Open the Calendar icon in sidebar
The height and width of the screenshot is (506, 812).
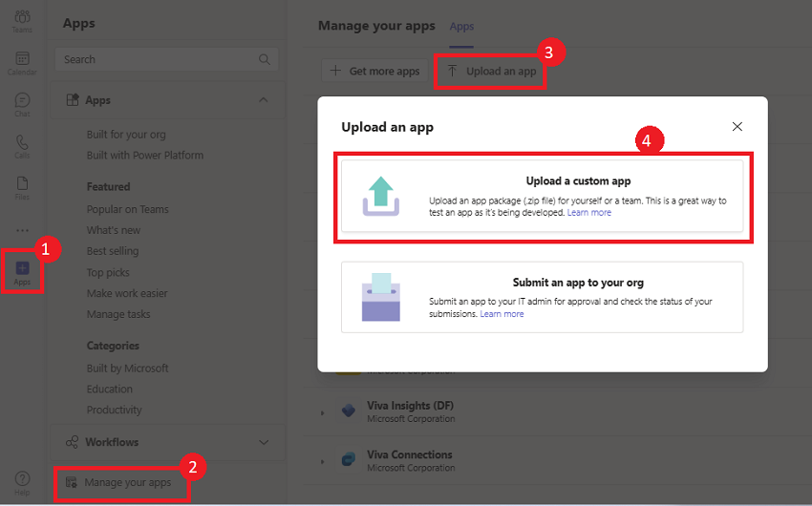tap(22, 63)
